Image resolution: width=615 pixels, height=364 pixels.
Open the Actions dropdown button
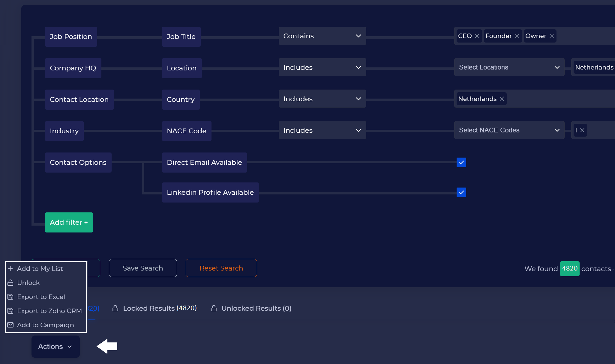coord(55,347)
